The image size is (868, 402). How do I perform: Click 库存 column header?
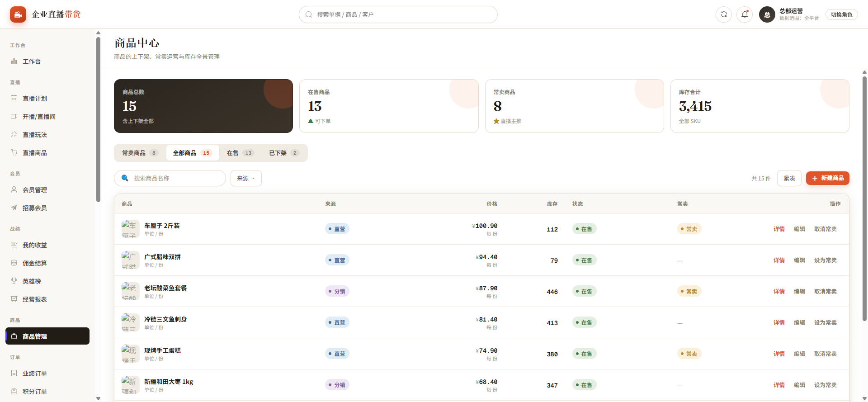(x=552, y=204)
